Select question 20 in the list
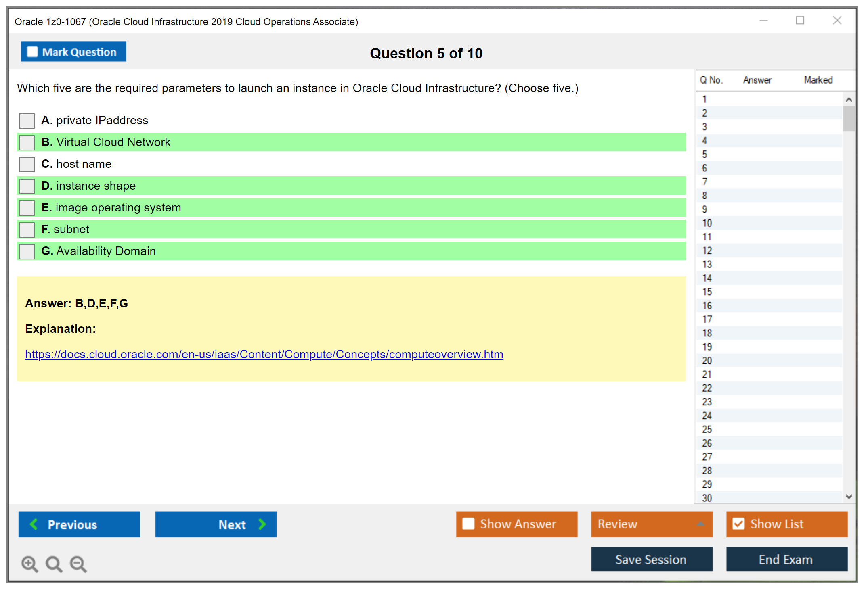The image size is (868, 593). 707,361
